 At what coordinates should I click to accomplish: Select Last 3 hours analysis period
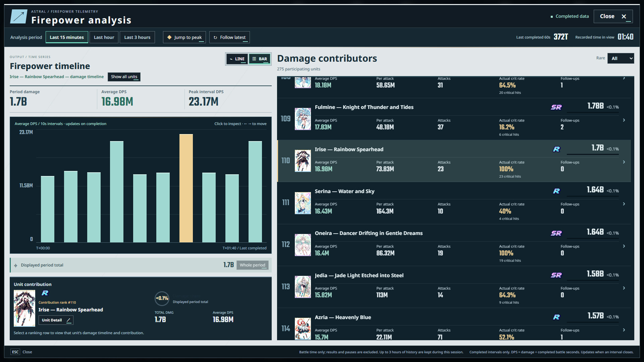click(137, 37)
